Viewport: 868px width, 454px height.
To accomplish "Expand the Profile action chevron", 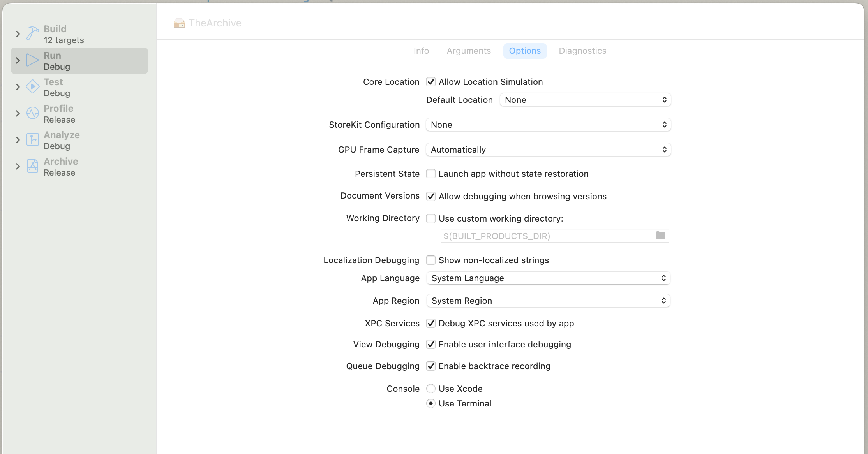I will coord(18,113).
